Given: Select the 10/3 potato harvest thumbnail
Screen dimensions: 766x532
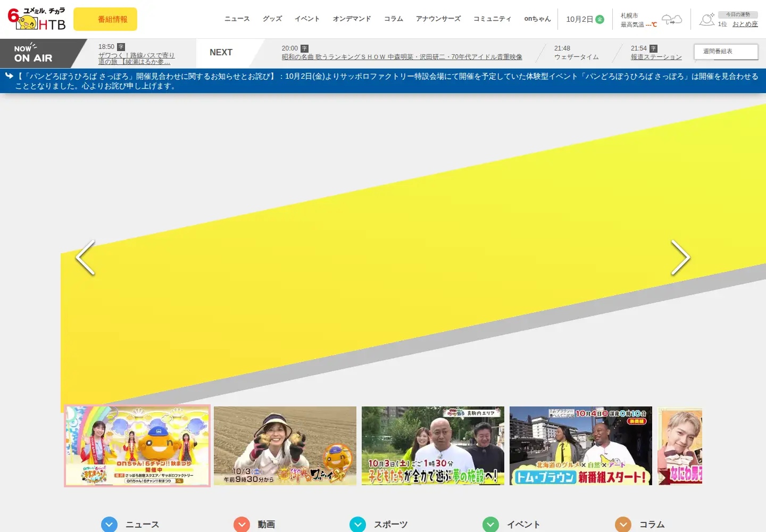Looking at the screenshot, I should tap(285, 446).
